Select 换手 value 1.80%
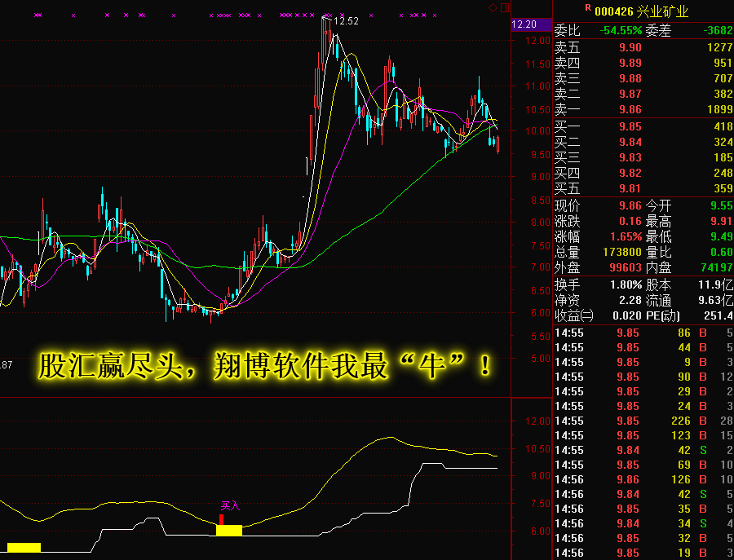The height and width of the screenshot is (560, 734). tap(626, 284)
